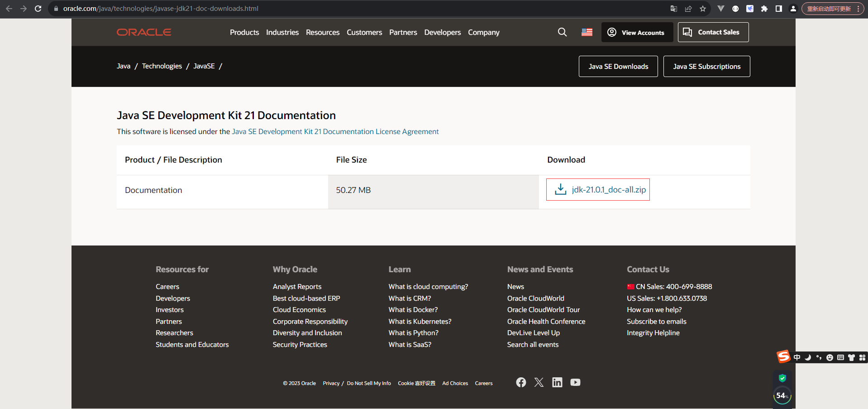Screen dimensions: 868x409
Task: Click the site lock icon in address bar
Action: tap(56, 9)
